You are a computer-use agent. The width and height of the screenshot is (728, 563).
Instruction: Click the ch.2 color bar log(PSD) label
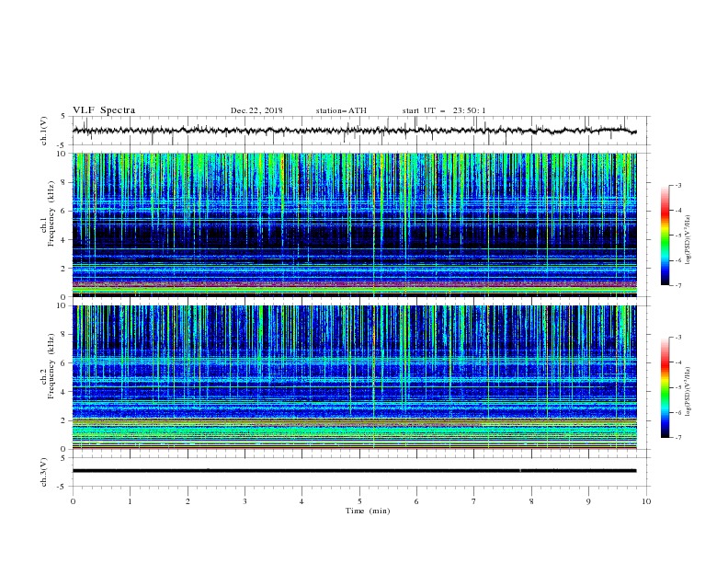click(x=688, y=392)
